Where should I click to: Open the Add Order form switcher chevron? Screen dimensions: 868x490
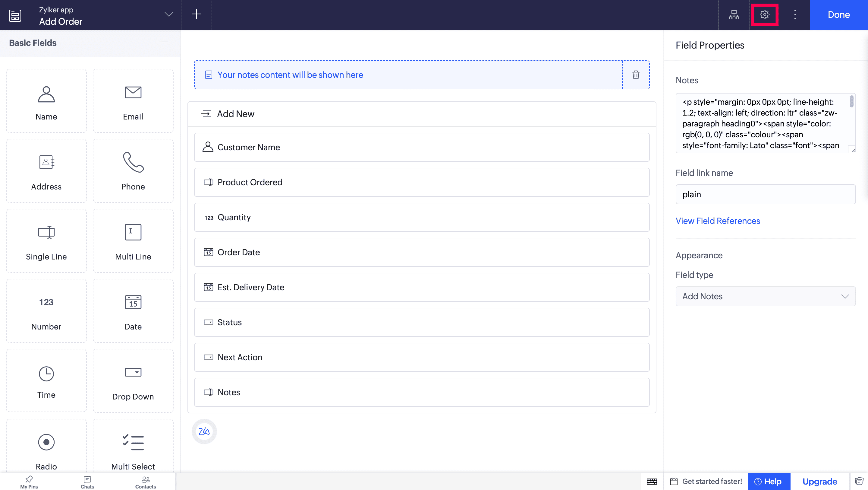(169, 14)
